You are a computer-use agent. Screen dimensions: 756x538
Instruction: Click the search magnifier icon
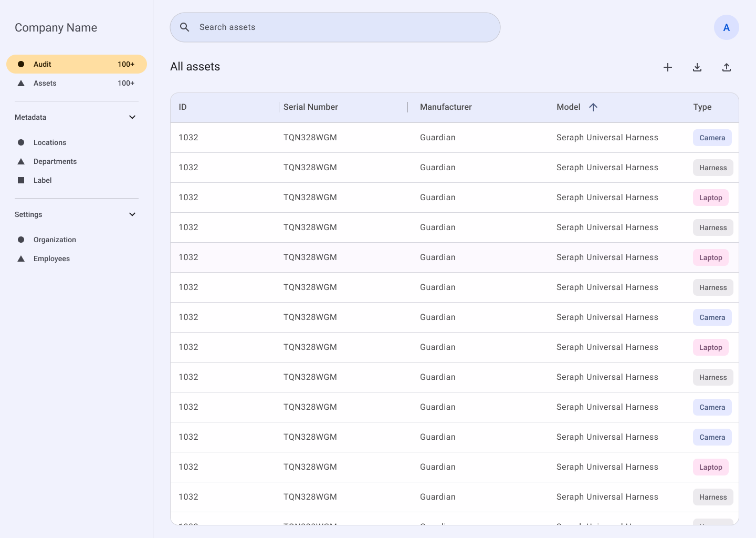click(x=185, y=27)
